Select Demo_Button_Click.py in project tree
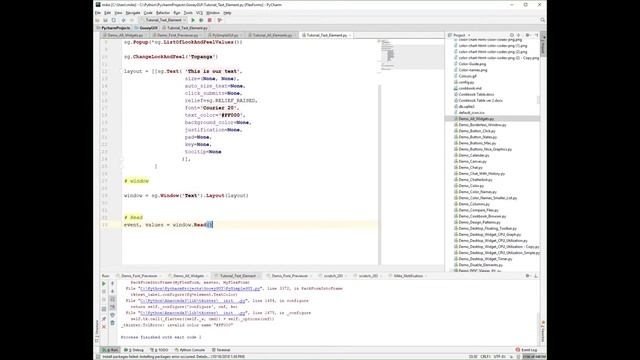This screenshot has height=360, width=640. (477, 131)
